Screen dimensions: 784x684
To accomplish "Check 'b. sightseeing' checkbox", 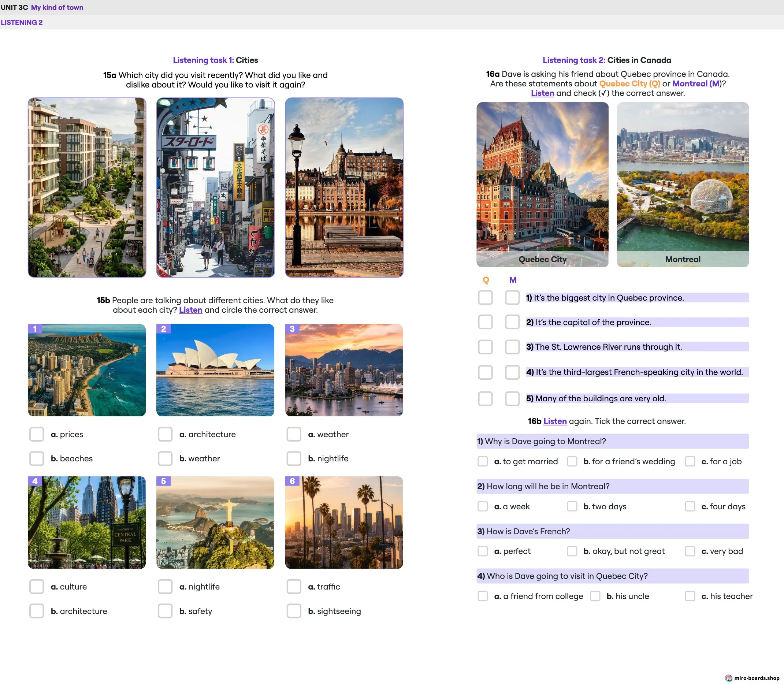I will tap(294, 611).
